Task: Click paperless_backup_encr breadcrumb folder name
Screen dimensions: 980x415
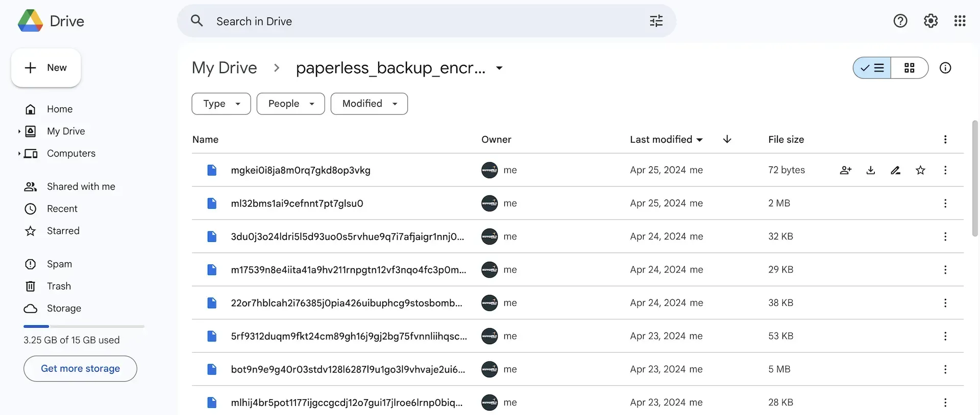Action: 390,68
